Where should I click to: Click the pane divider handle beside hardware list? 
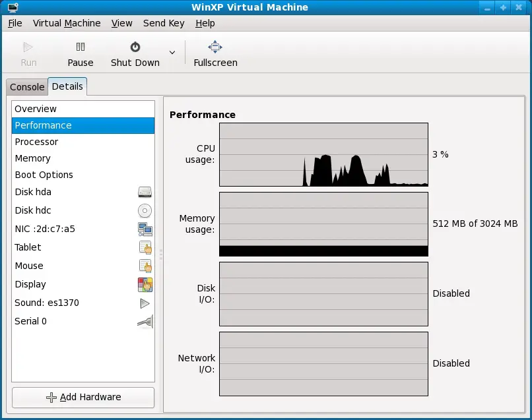pyautogui.click(x=160, y=253)
